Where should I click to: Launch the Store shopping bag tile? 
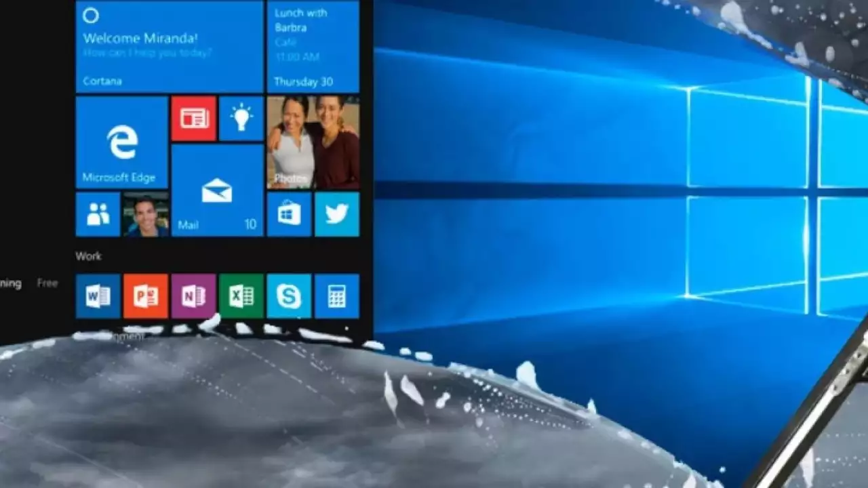coord(290,214)
